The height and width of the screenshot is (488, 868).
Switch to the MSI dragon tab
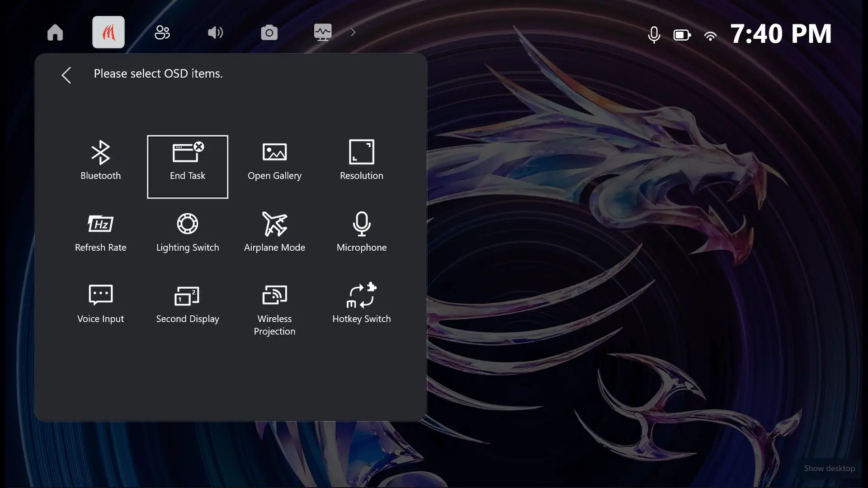pyautogui.click(x=108, y=32)
